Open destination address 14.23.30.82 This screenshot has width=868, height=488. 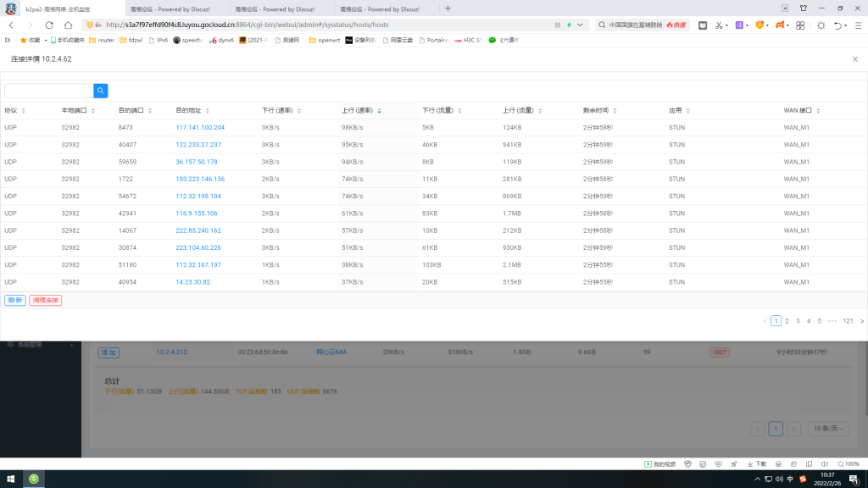(x=192, y=282)
